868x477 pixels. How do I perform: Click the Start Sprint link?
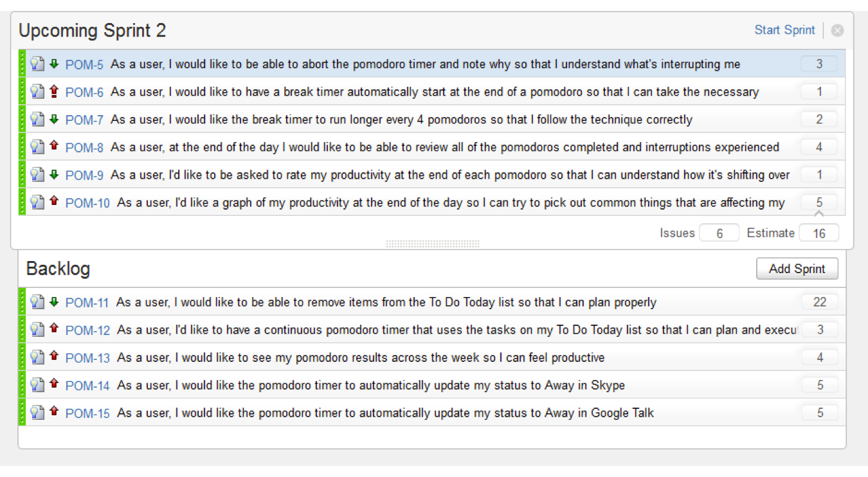[784, 30]
